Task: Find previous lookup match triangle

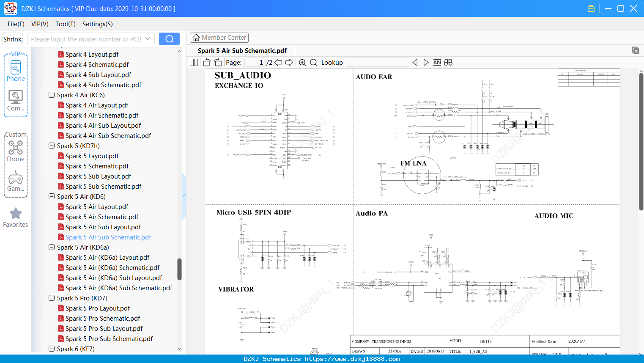Action: pyautogui.click(x=415, y=62)
